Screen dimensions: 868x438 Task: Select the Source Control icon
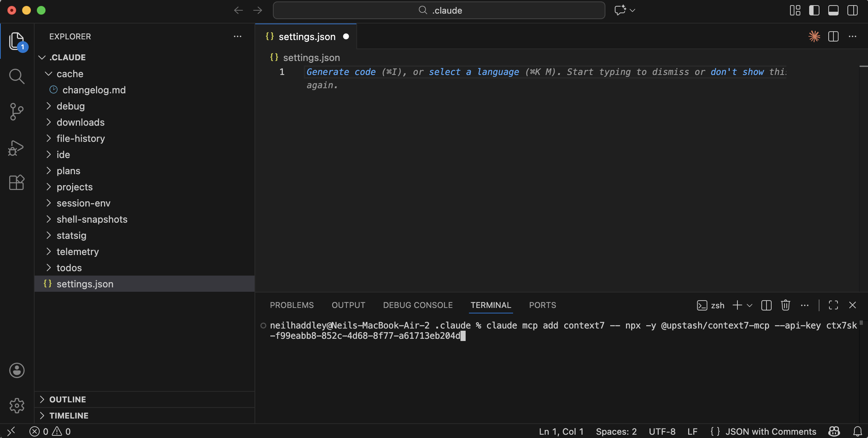[17, 112]
